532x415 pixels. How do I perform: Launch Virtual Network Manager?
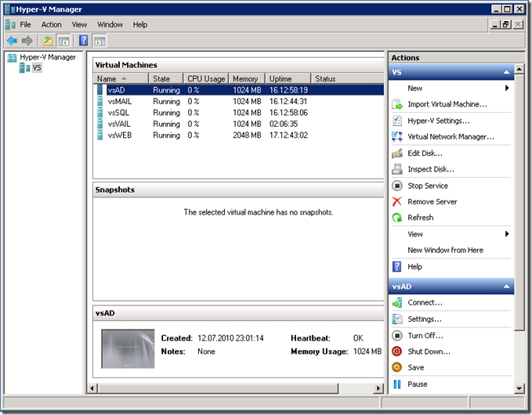click(x=451, y=137)
